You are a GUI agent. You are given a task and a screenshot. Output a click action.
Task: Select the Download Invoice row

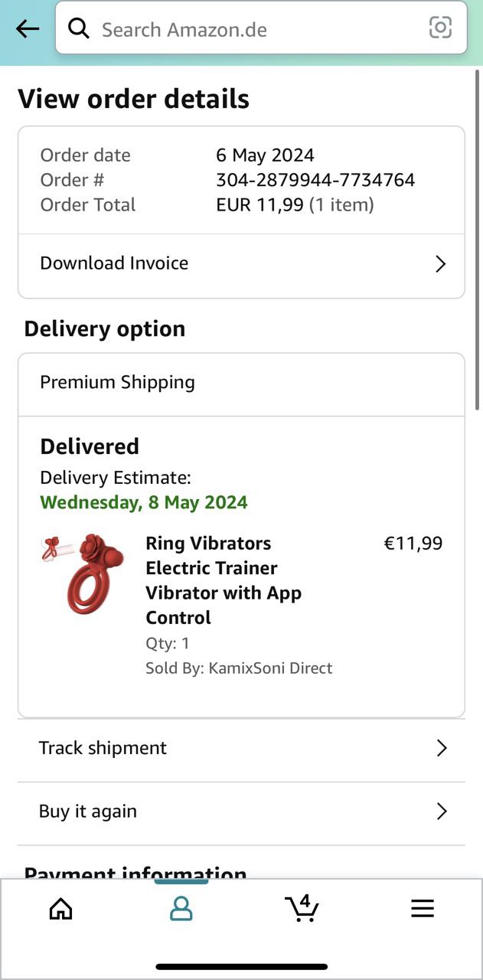[x=230, y=264]
